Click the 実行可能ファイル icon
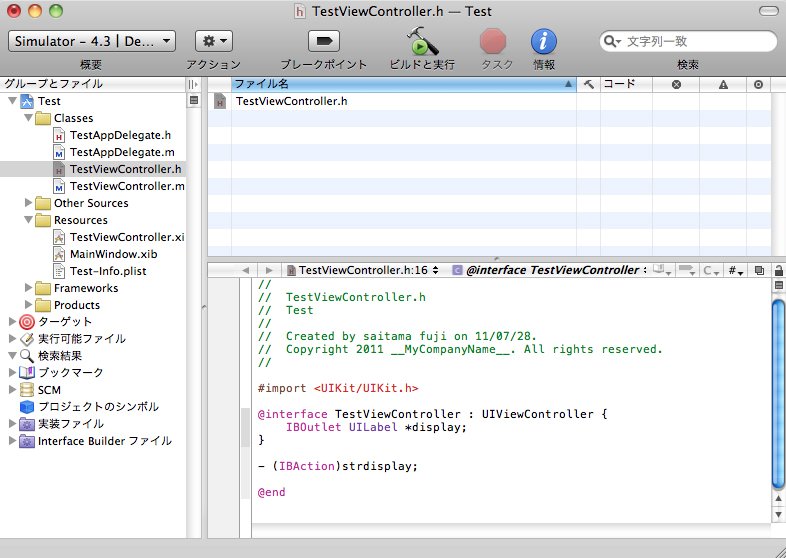Image resolution: width=786 pixels, height=558 pixels. (27, 339)
